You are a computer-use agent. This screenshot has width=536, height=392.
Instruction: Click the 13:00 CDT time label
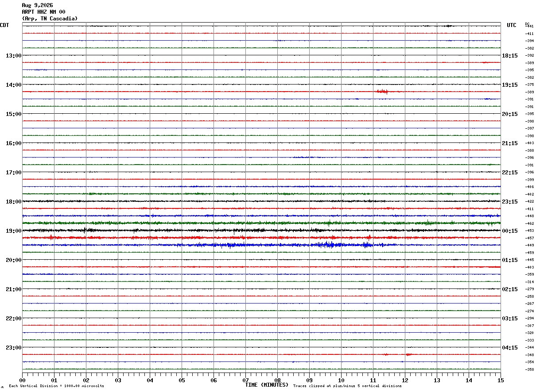[x=13, y=56]
